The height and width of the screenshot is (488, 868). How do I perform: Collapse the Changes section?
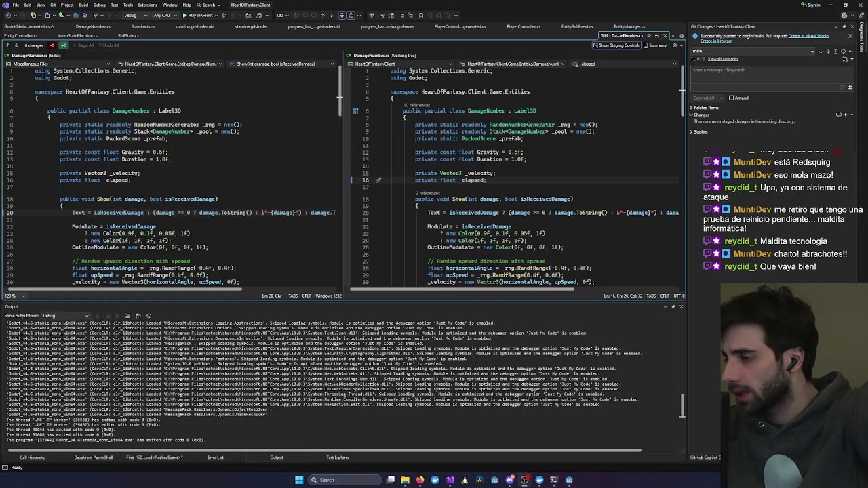pyautogui.click(x=691, y=115)
